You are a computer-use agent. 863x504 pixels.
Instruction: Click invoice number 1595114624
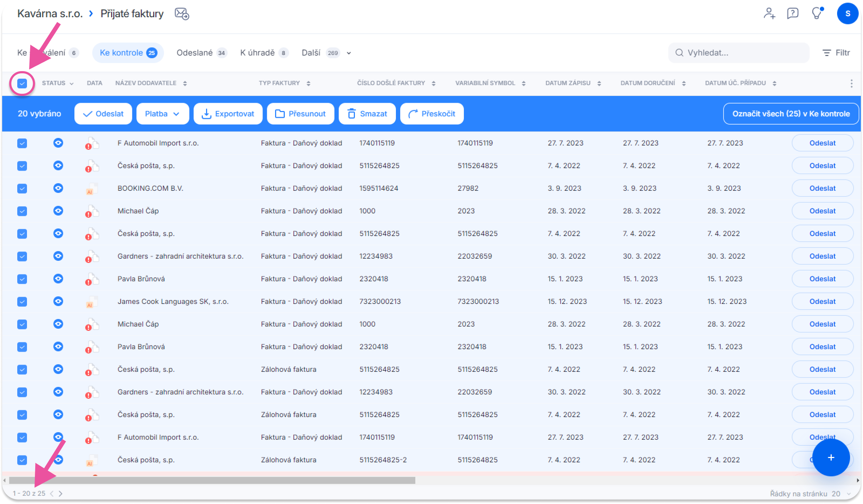point(379,188)
